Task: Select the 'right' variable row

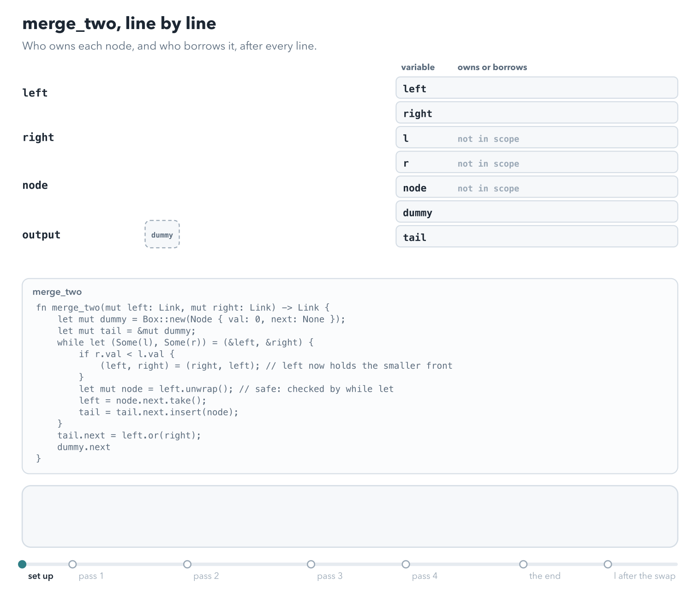Action: coord(537,113)
